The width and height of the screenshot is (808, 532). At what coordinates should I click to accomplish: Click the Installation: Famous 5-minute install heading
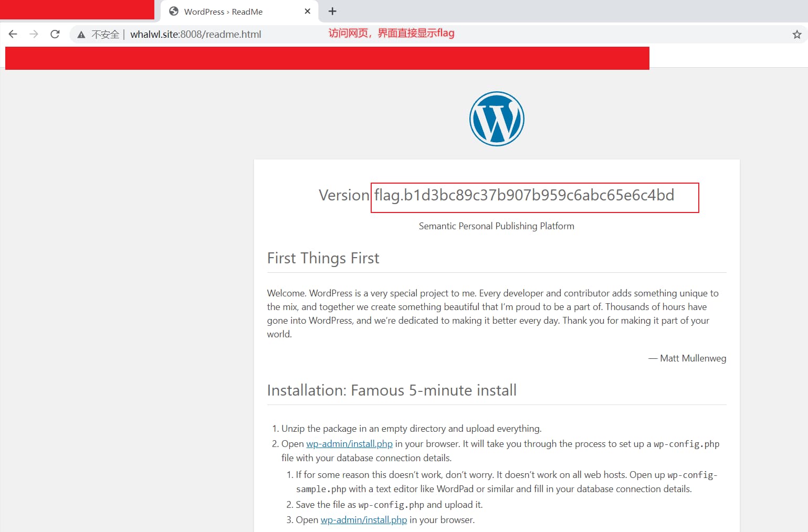pyautogui.click(x=392, y=390)
